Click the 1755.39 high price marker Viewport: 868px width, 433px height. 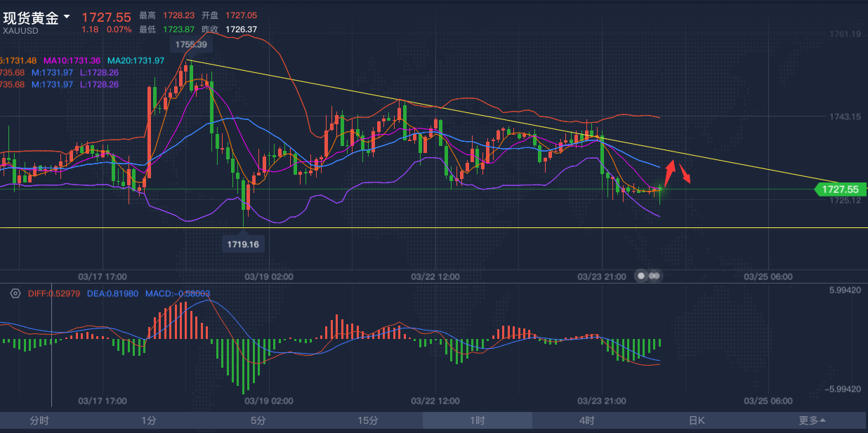pyautogui.click(x=191, y=44)
